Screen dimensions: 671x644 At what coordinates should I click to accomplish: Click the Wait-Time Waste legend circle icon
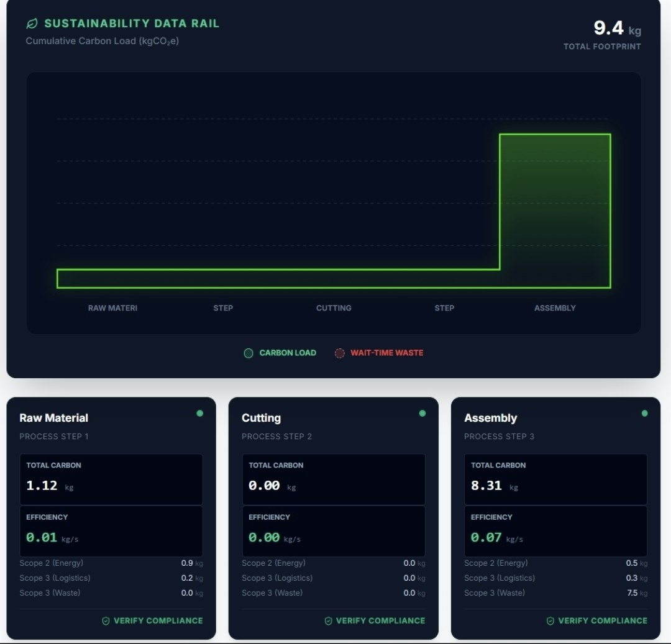pyautogui.click(x=340, y=353)
